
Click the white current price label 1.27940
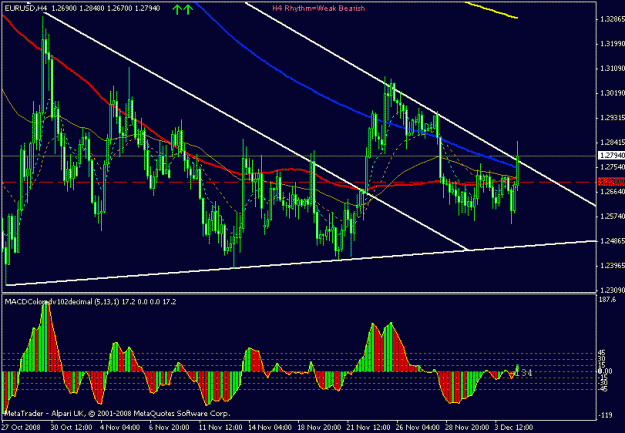point(611,155)
